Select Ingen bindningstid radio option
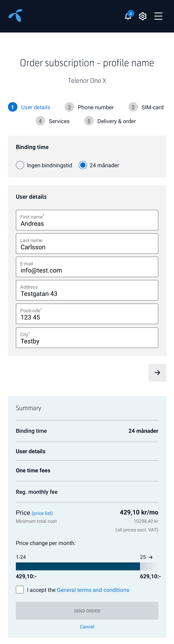Screen dimensions: 174x644 point(20,165)
